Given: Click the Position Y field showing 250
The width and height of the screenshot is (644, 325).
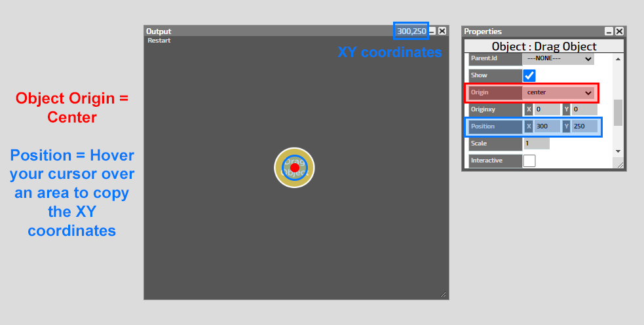Looking at the screenshot, I should [x=584, y=126].
